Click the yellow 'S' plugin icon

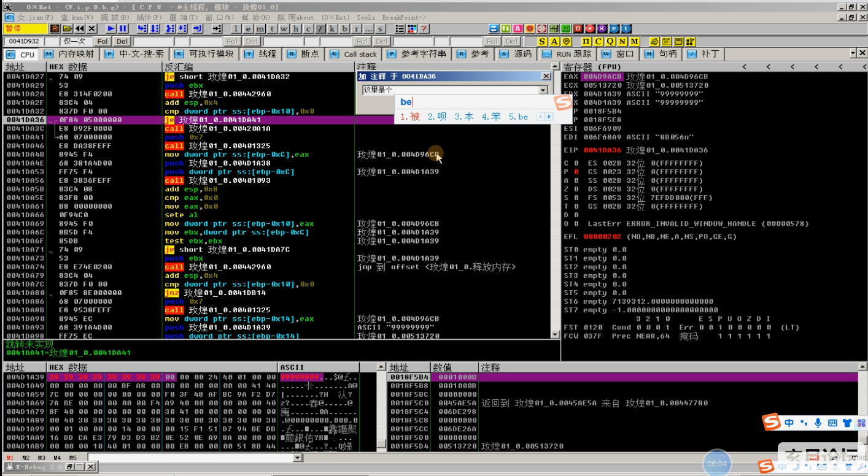(x=542, y=42)
